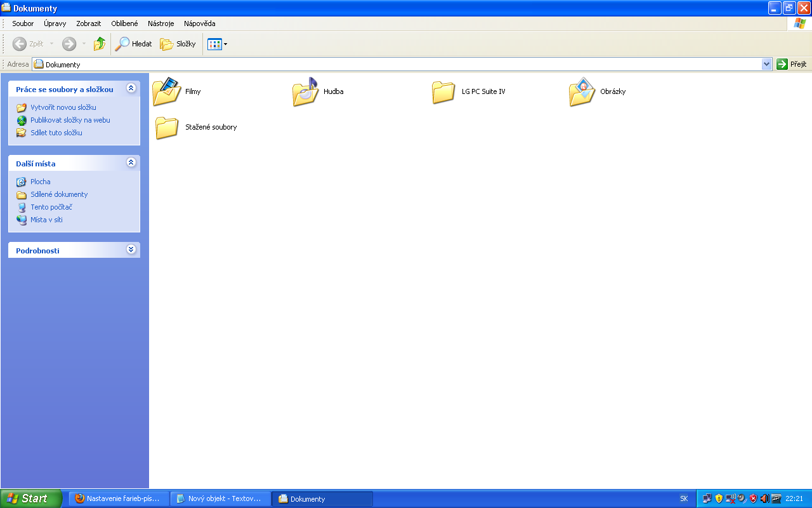Toggle the Složky folders pane button
This screenshot has width=812, height=508.
pyautogui.click(x=178, y=44)
